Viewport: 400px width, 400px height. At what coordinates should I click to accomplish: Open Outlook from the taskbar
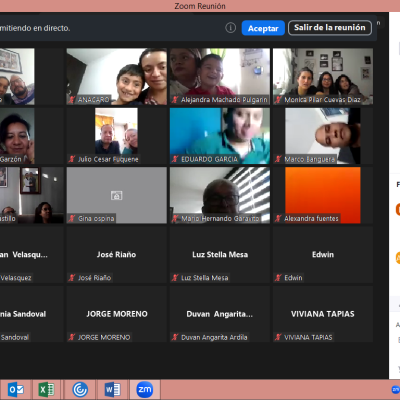[x=16, y=389]
